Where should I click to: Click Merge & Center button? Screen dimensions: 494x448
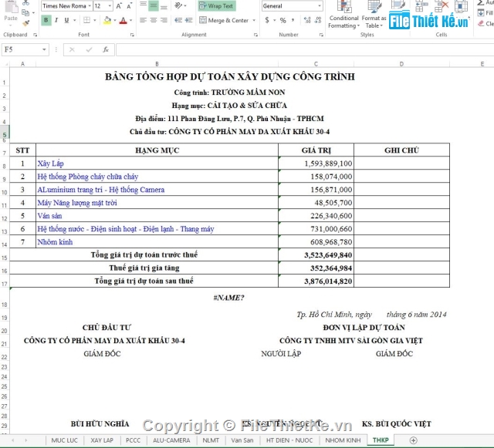[224, 20]
